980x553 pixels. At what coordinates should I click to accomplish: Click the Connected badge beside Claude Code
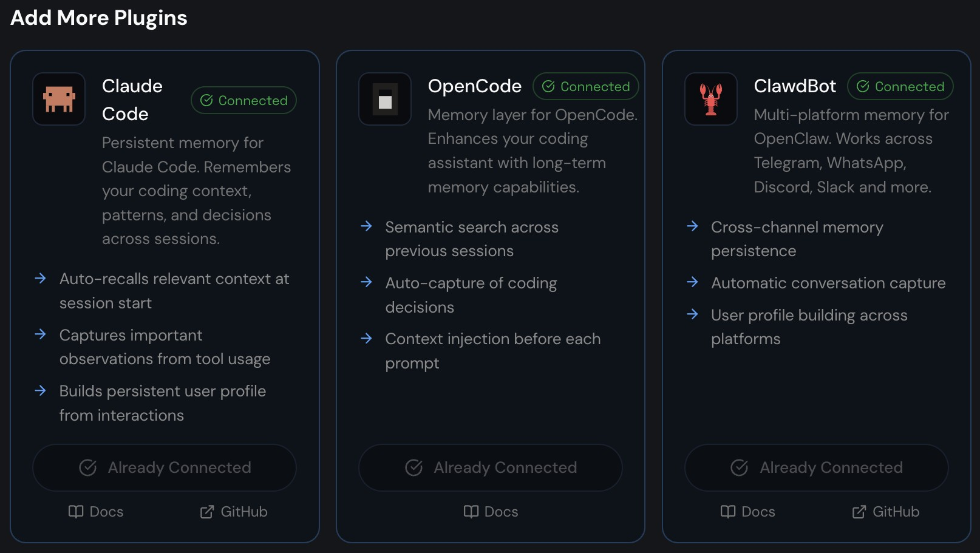(243, 100)
